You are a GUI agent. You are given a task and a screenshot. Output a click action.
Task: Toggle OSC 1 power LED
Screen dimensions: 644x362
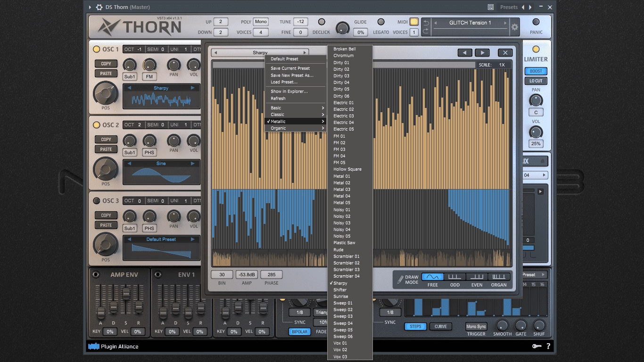96,49
